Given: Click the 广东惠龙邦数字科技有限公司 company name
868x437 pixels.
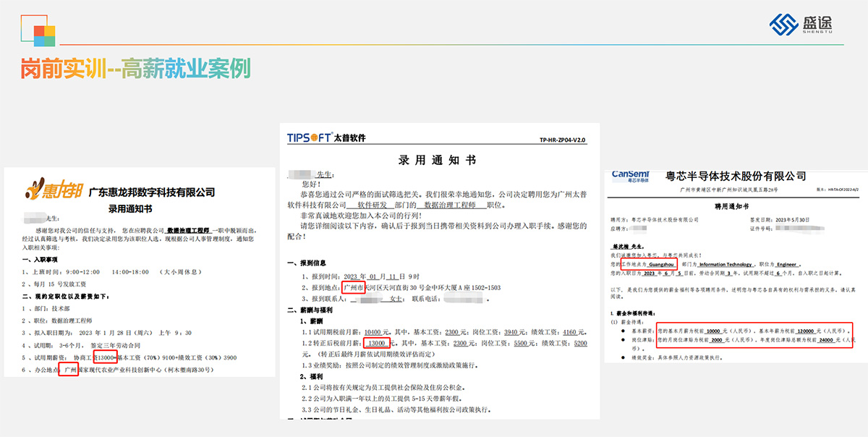Looking at the screenshot, I should (x=151, y=192).
